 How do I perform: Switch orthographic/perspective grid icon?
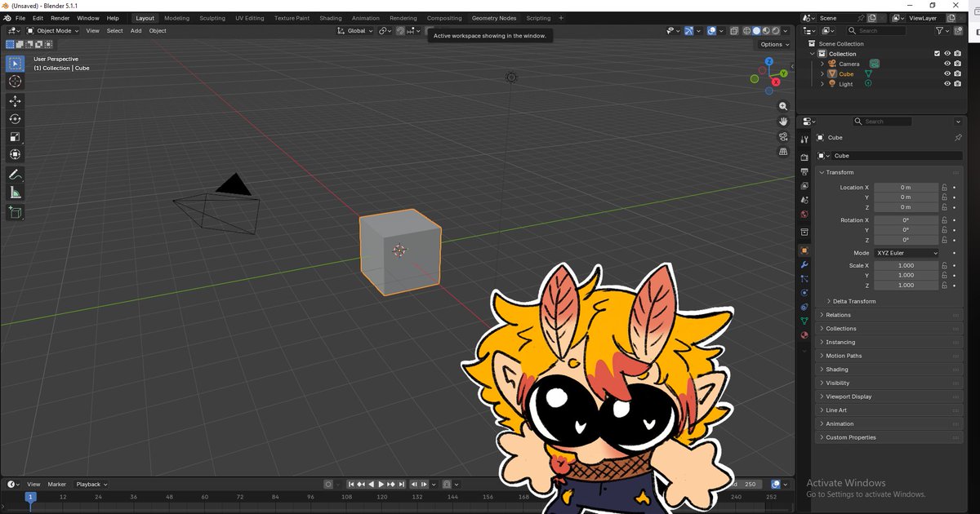point(783,151)
